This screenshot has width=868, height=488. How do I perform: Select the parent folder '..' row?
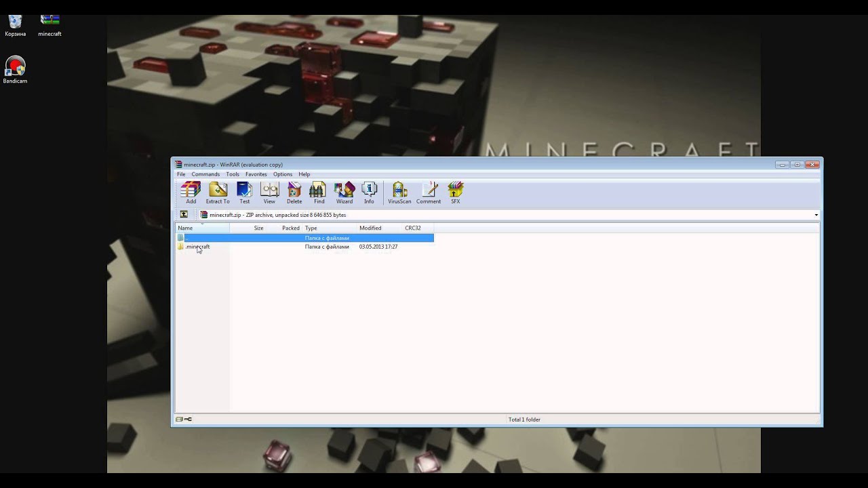click(x=304, y=238)
